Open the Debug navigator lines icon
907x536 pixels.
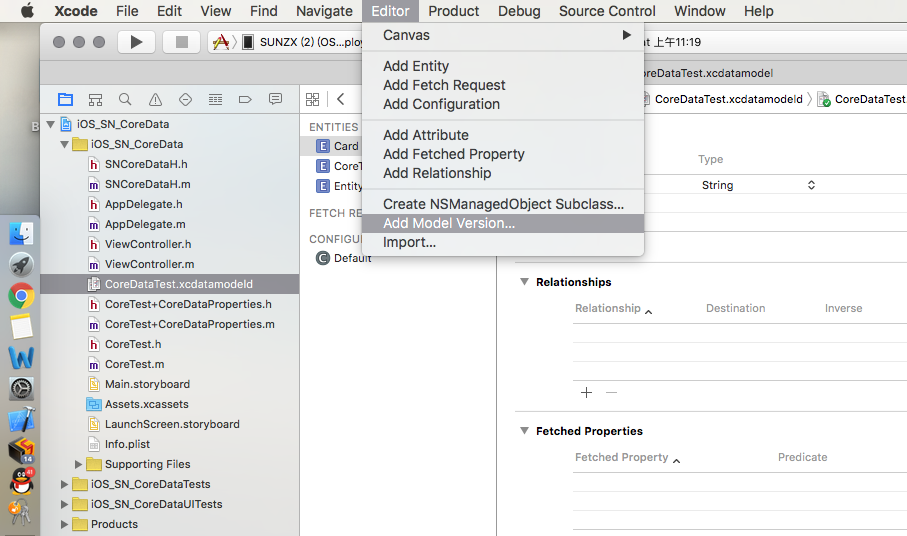pyautogui.click(x=215, y=99)
